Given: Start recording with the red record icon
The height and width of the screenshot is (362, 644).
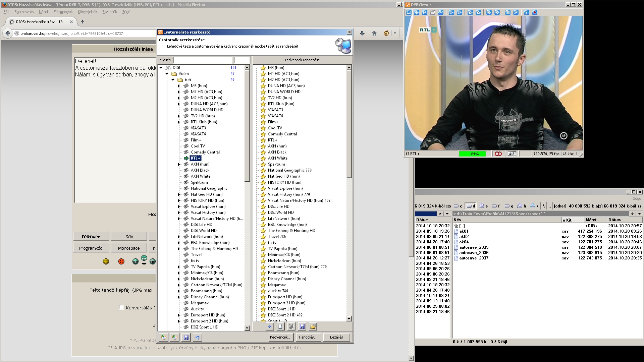Looking at the screenshot, I should (x=535, y=12).
